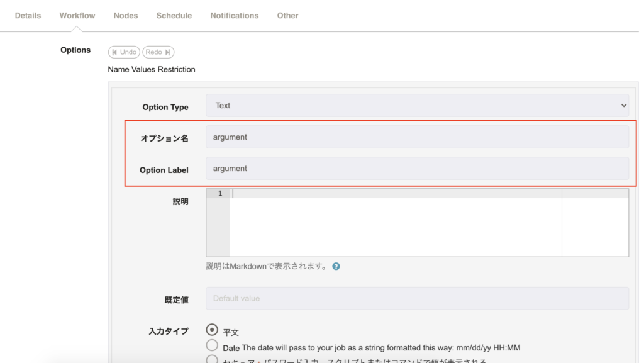Click the Name Values Restriction header text
This screenshot has height=363, width=644.
pos(152,69)
